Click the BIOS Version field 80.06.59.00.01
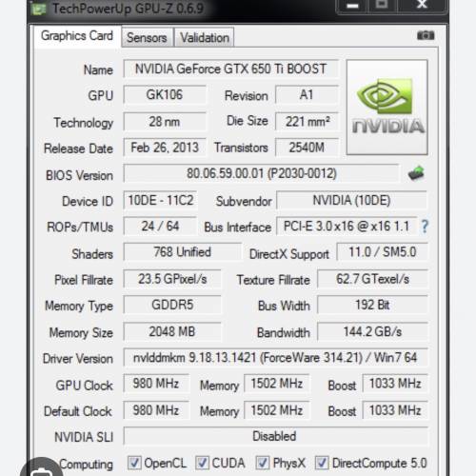 point(261,173)
